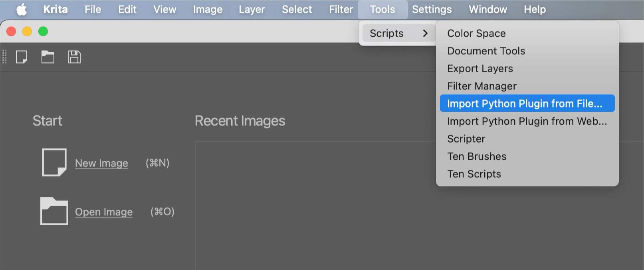The width and height of the screenshot is (644, 270).
Task: Open the Settings menu
Action: point(432,9)
